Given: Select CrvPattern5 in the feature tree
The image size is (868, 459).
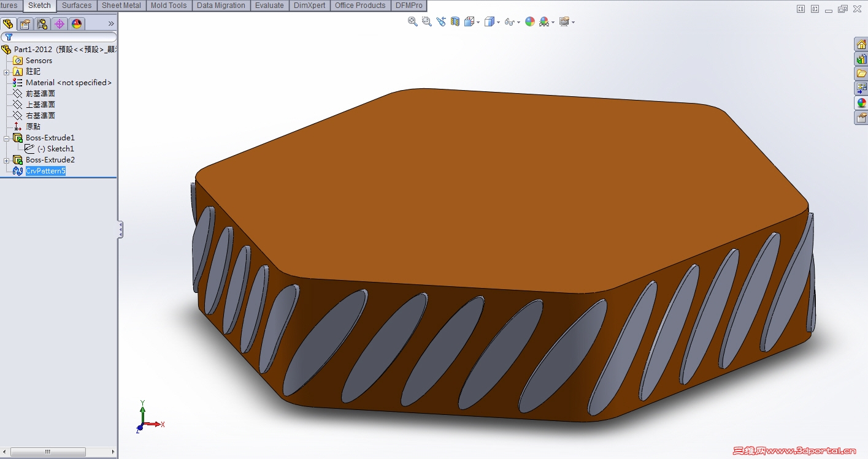Looking at the screenshot, I should (45, 171).
